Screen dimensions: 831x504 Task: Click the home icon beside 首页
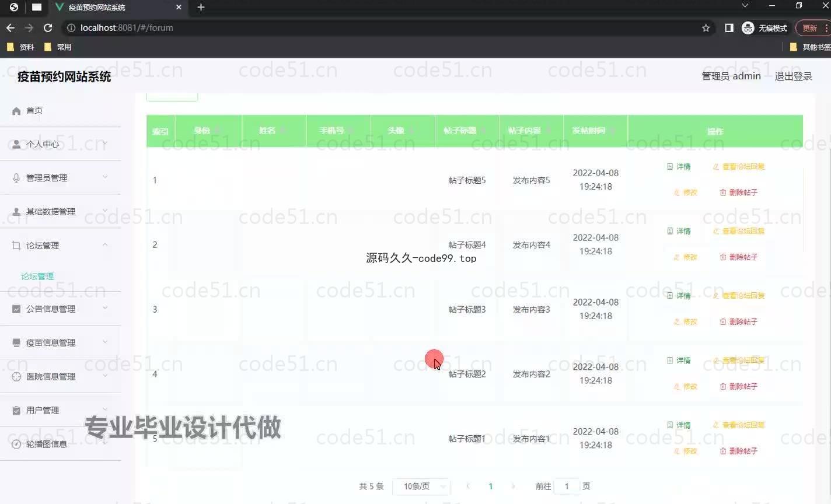16,111
